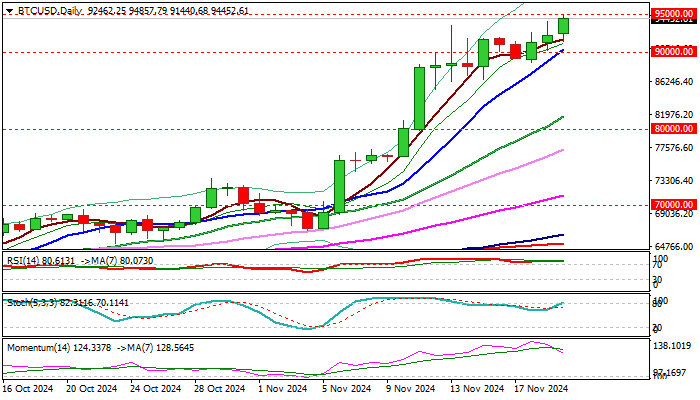Image resolution: width=700 pixels, height=400 pixels.
Task: Click the 81976.20 price axis value
Action: pos(674,115)
